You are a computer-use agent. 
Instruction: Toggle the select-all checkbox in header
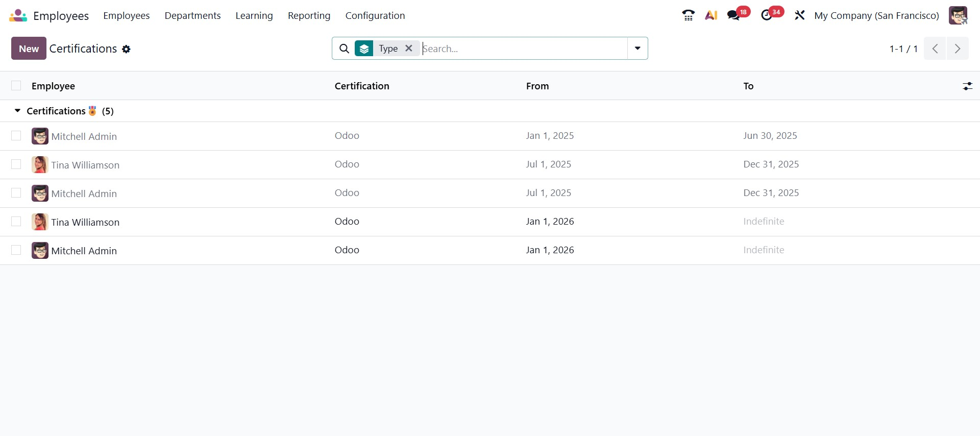[16, 86]
